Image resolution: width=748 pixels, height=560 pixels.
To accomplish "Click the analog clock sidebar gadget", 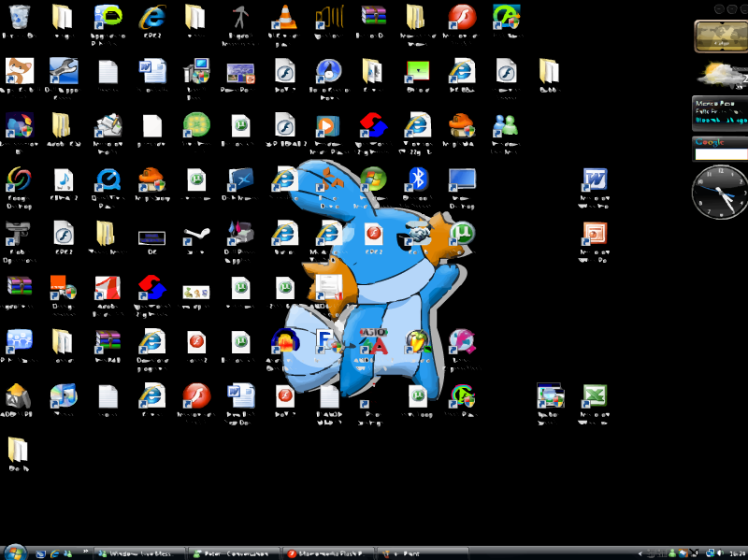I will (720, 192).
